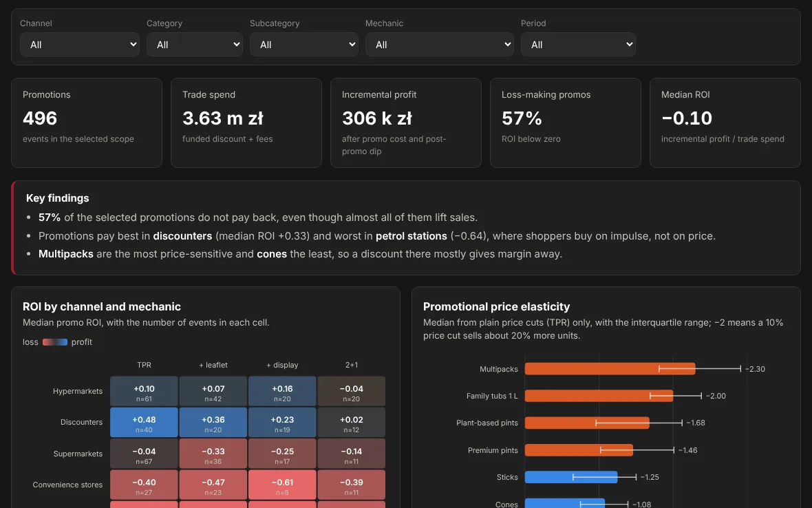Click the 2+1 column header
Screen dimensions: 812x508
351,365
